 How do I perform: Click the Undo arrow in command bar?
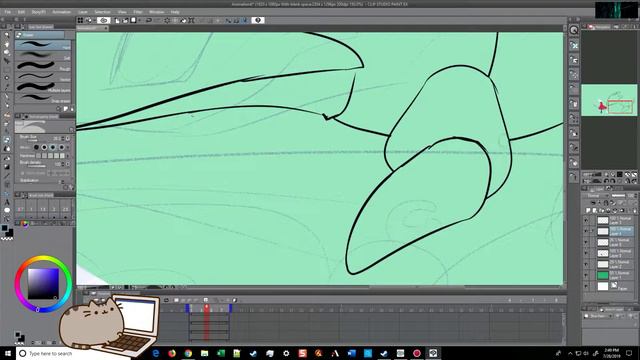point(149,20)
